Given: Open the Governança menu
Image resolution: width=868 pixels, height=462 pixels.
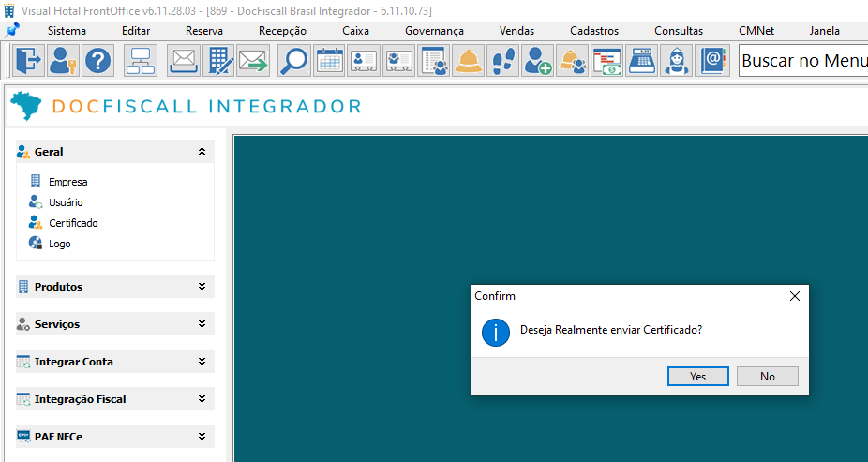Looking at the screenshot, I should click(434, 31).
